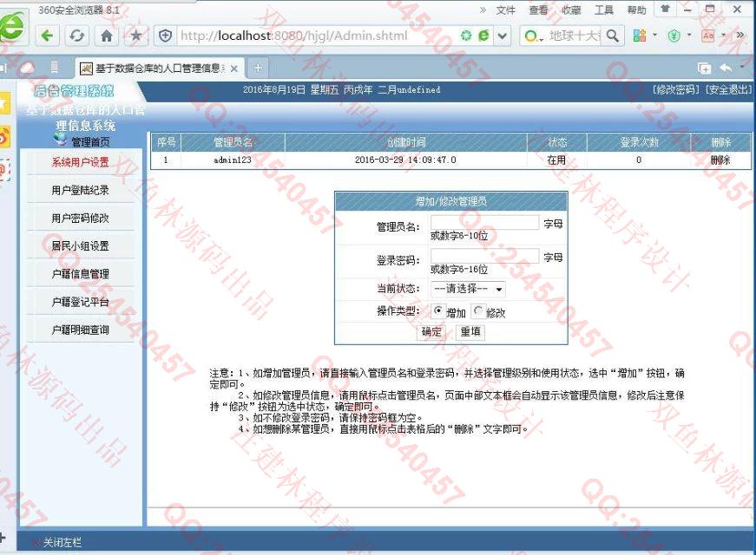The width and height of the screenshot is (756, 555).
Task: Bookmark the page with the star icon
Action: coord(136,36)
